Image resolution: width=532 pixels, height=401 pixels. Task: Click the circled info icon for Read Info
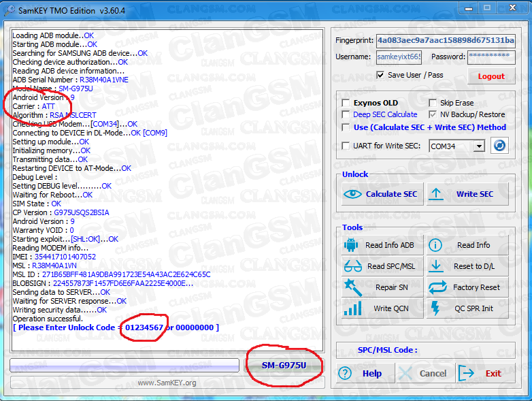tap(435, 245)
